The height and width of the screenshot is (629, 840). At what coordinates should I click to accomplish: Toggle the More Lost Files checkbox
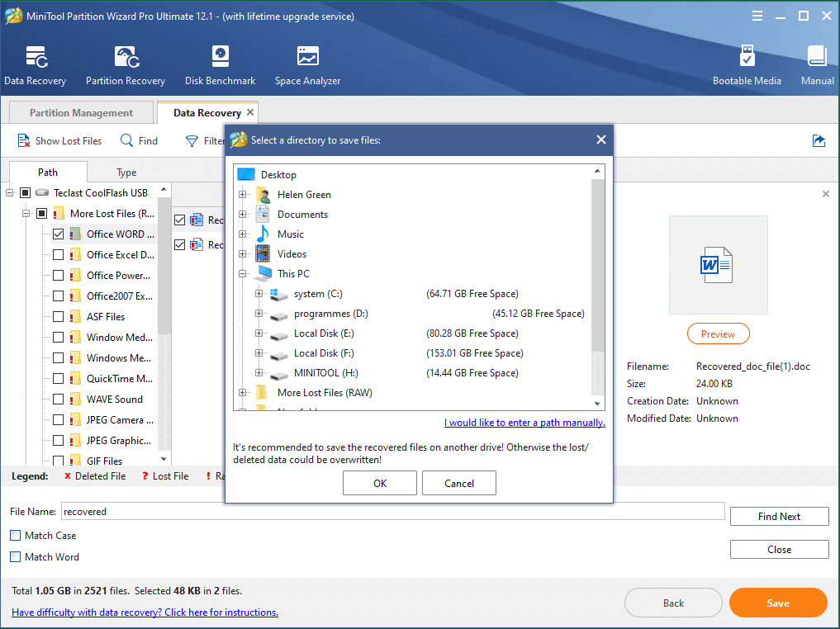(x=42, y=214)
